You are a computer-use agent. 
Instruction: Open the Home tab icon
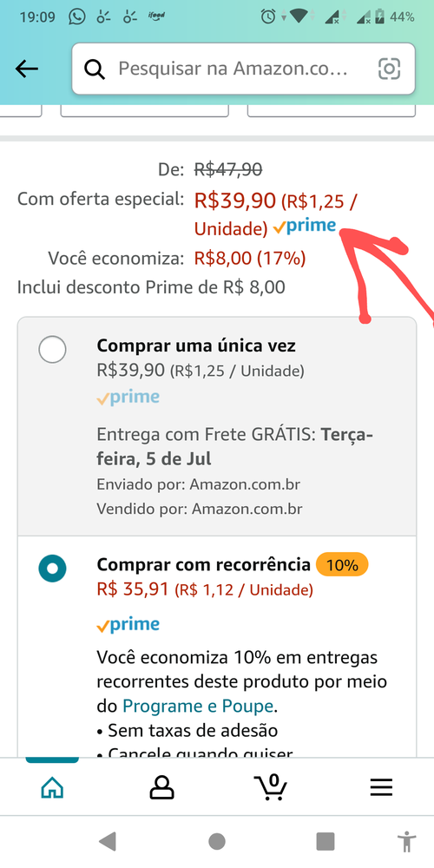[x=52, y=787]
